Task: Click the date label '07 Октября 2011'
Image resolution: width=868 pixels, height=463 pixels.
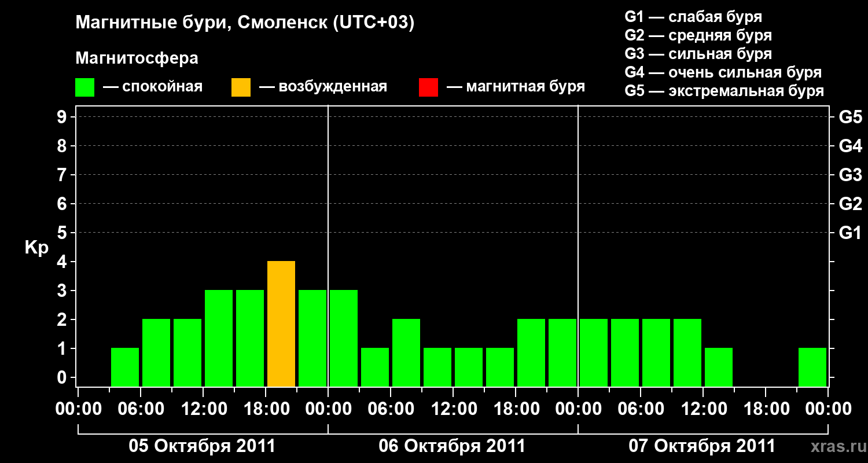Action: pyautogui.click(x=702, y=446)
